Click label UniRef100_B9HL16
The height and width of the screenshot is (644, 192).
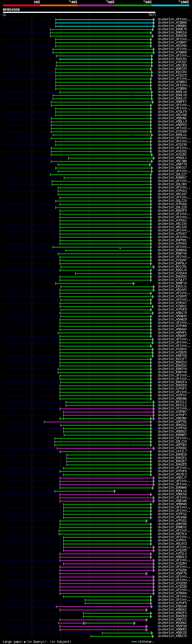[x=172, y=92]
